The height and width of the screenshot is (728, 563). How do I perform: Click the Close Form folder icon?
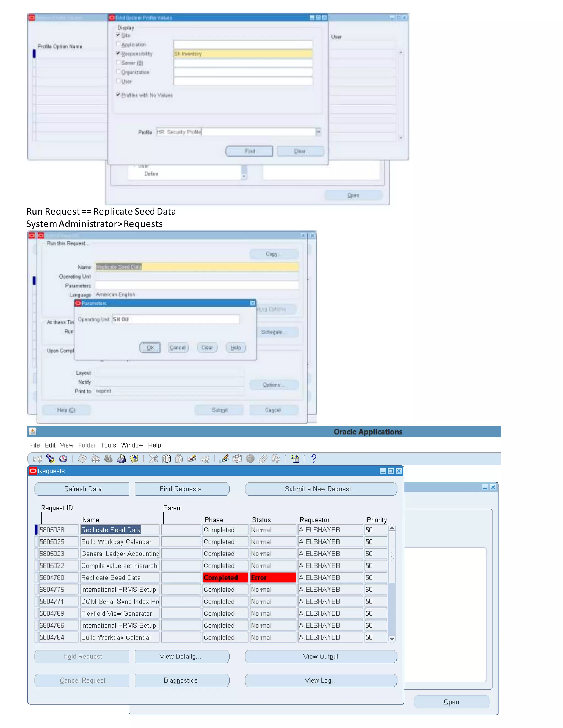click(x=134, y=459)
